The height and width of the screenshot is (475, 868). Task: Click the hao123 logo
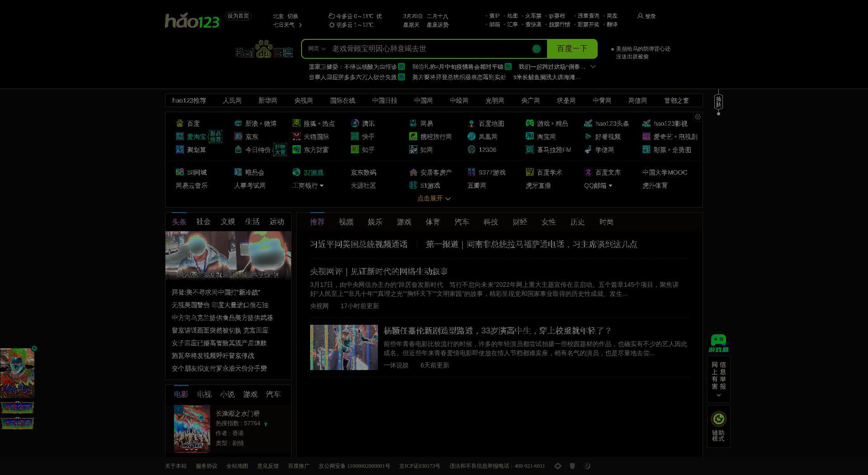tap(192, 21)
